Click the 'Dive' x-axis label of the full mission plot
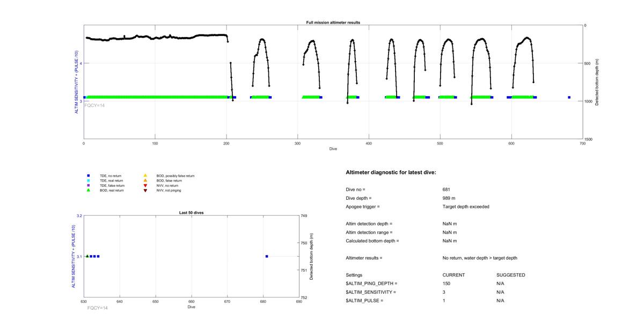 pos(333,149)
